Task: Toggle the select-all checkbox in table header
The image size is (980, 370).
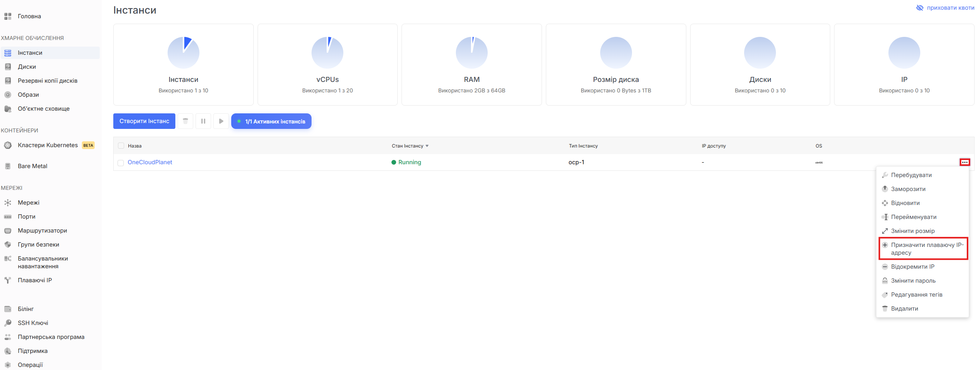Action: (x=121, y=146)
